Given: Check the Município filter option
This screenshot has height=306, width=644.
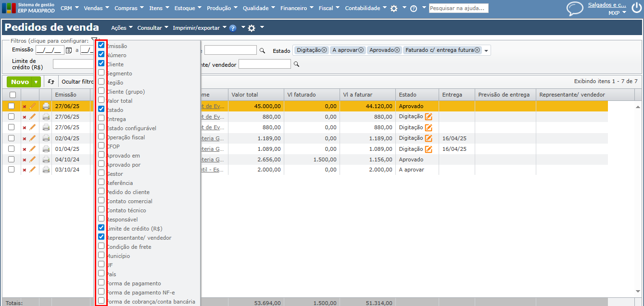Looking at the screenshot, I should coord(101,256).
